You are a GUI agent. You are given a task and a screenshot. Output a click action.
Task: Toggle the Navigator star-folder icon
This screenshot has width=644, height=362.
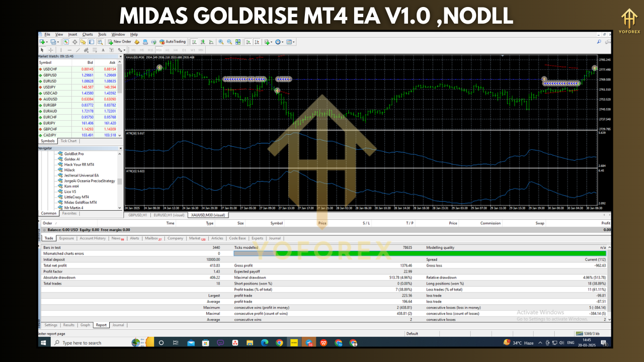click(x=83, y=42)
